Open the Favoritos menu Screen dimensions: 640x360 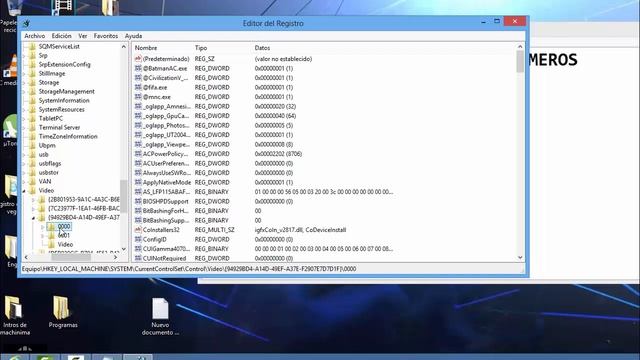point(106,36)
